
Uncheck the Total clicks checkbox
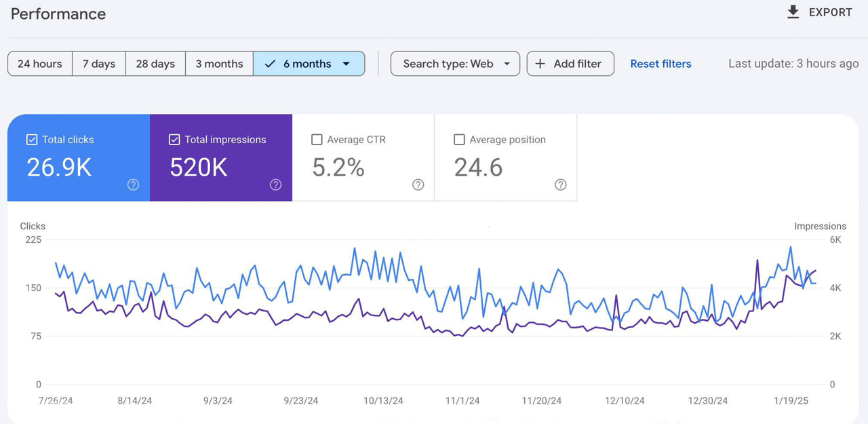point(32,140)
